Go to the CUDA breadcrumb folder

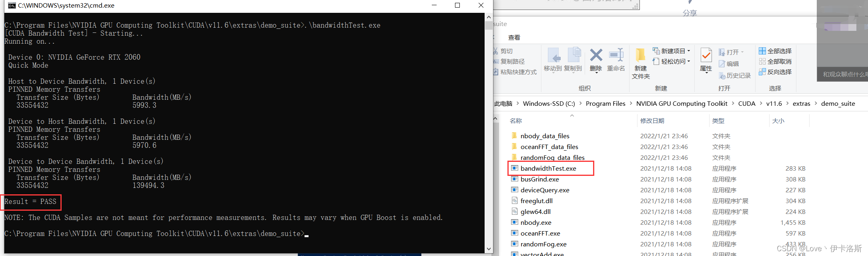tap(747, 104)
